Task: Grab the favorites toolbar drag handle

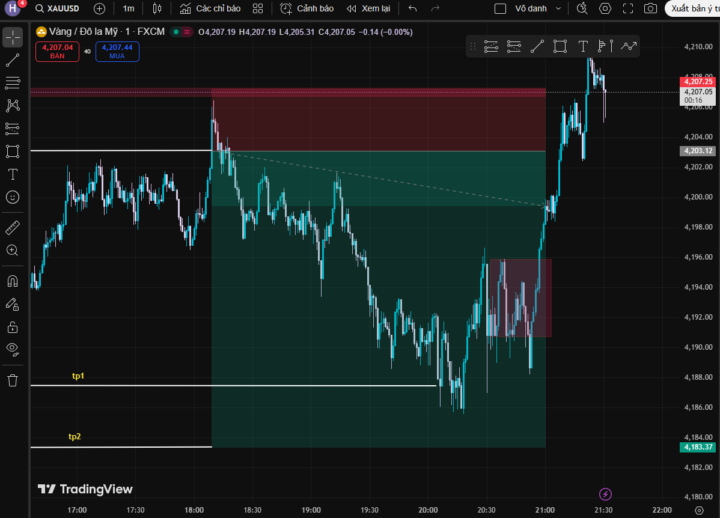Action: coord(473,46)
